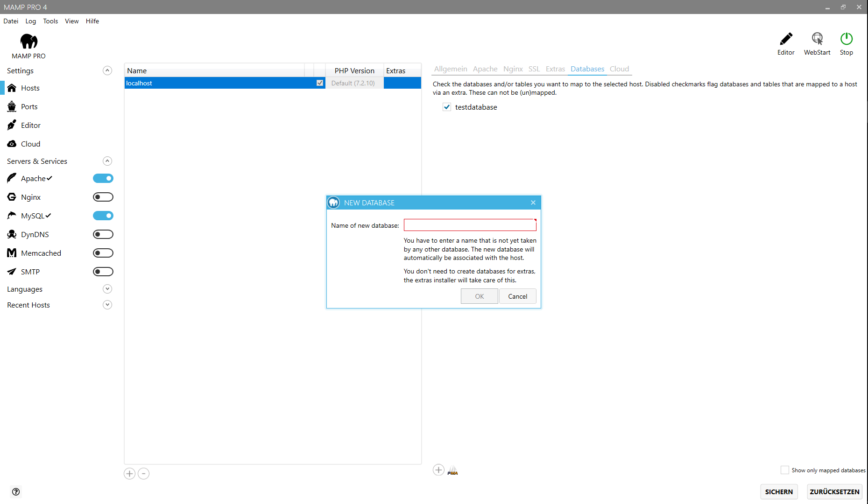The image size is (868, 504).
Task: Remove selected host with minus icon
Action: 144,474
